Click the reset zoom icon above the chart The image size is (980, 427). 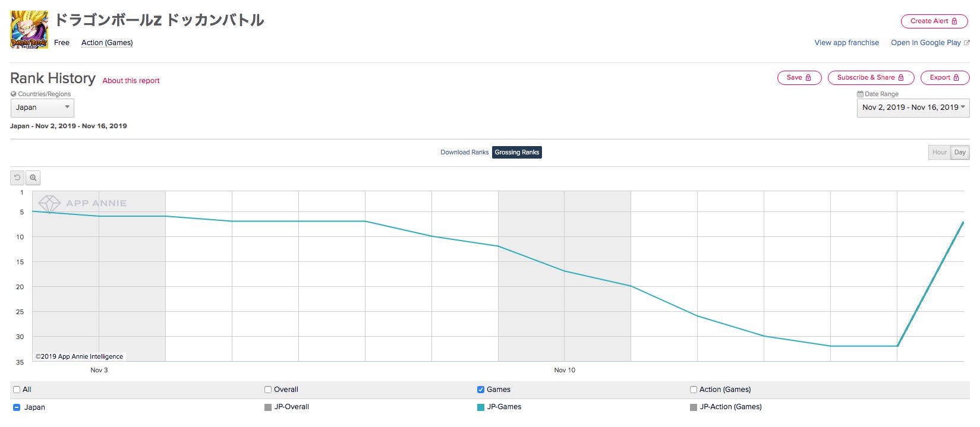tap(17, 178)
